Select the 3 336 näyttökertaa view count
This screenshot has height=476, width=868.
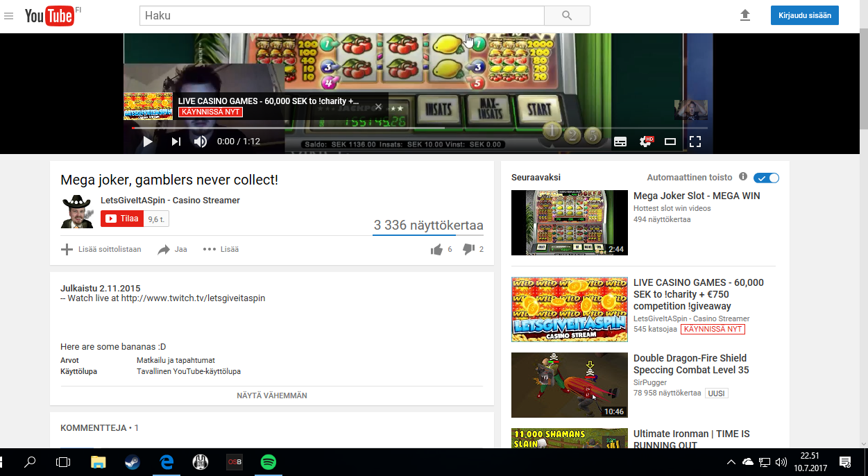tap(428, 226)
